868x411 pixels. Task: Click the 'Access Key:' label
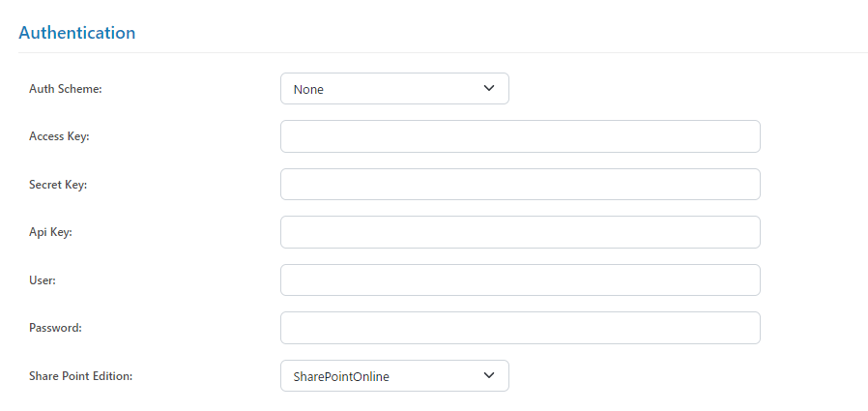coord(60,136)
